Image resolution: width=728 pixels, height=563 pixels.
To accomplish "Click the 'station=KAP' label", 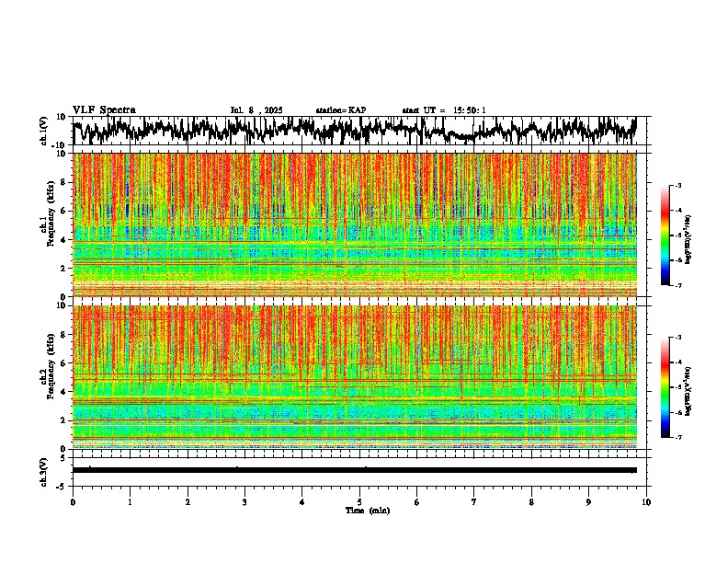I will pyautogui.click(x=341, y=110).
